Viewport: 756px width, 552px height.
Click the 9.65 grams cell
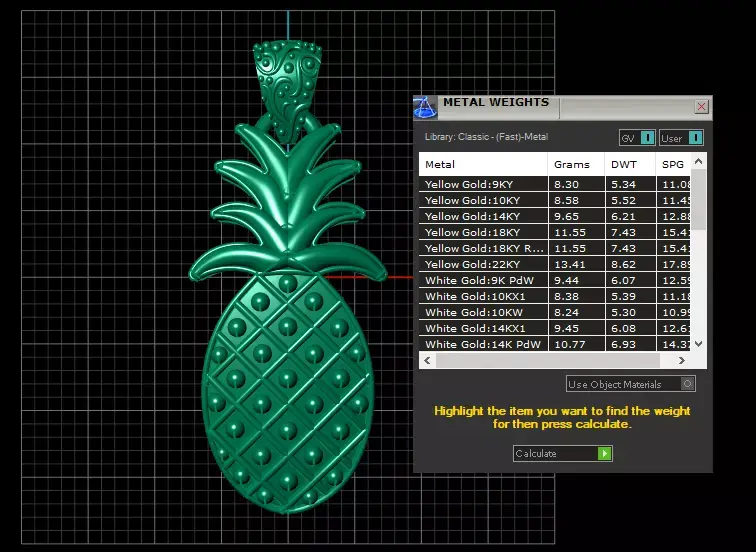[x=576, y=216]
